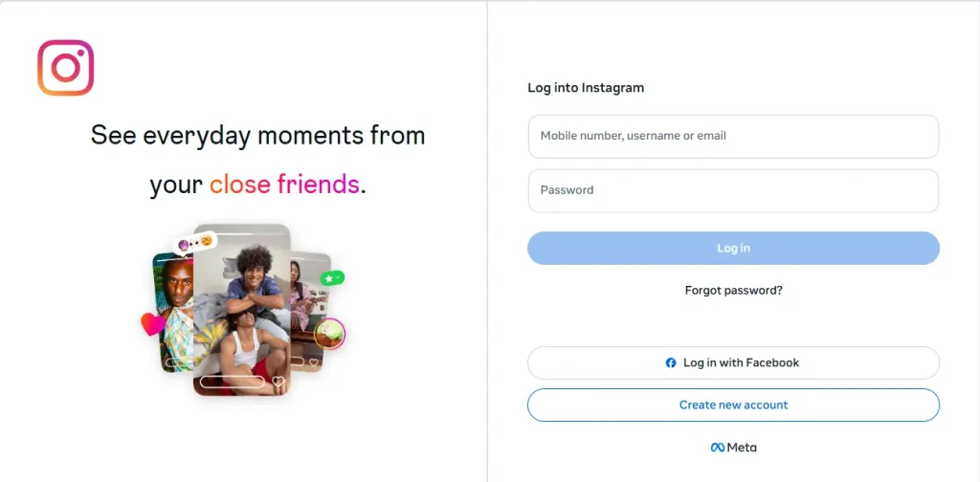980x482 pixels.
Task: Click the blue Log in button
Action: coord(733,248)
